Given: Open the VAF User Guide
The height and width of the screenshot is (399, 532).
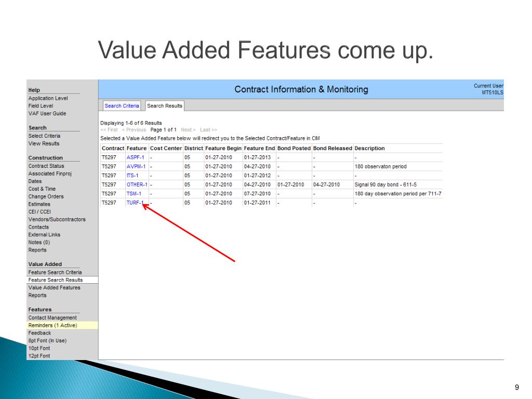Looking at the screenshot, I should (x=47, y=114).
